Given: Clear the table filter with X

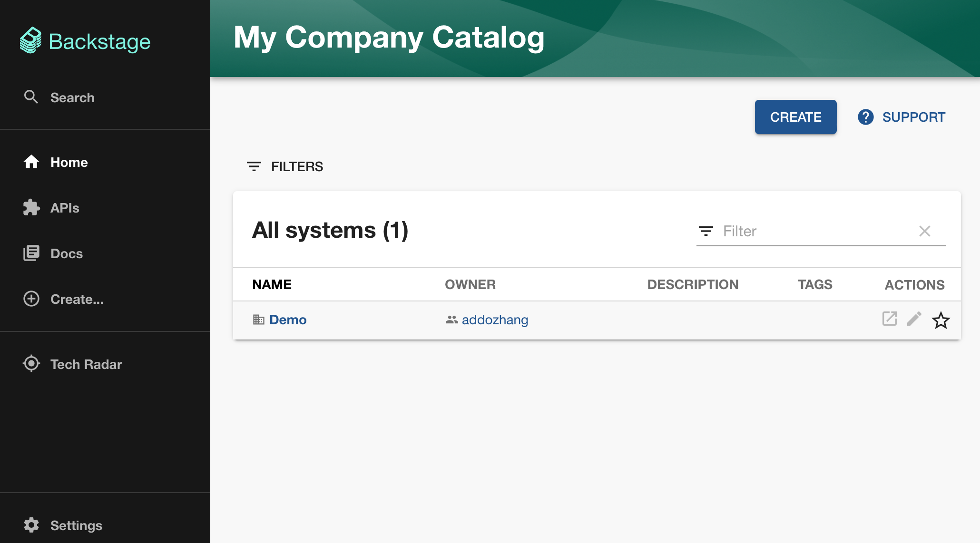Looking at the screenshot, I should [925, 231].
